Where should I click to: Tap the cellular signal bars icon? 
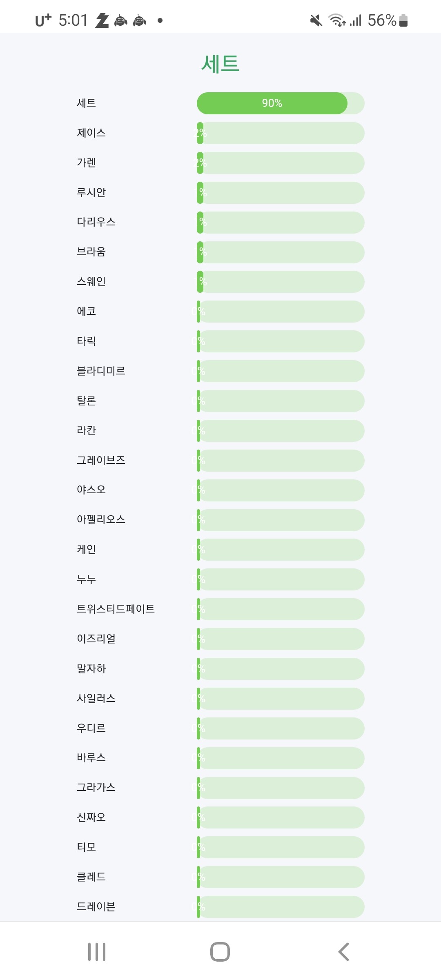356,20
